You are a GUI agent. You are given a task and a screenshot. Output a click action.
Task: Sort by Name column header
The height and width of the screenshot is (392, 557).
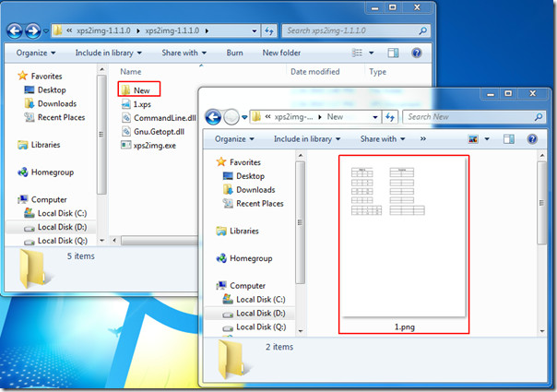click(x=131, y=72)
